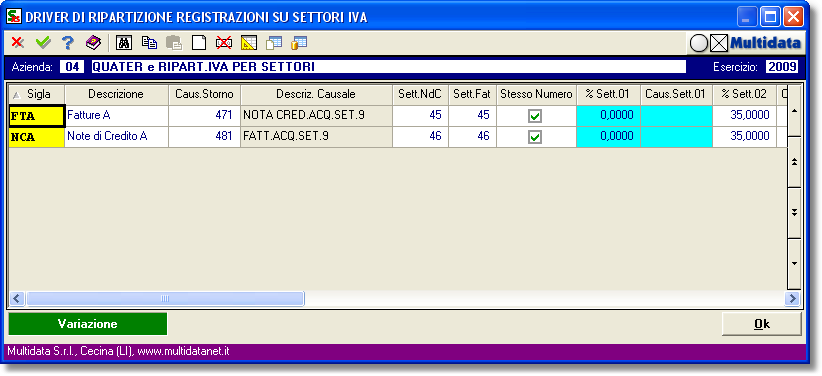
Task: Open help with the blue question mark
Action: 67,42
